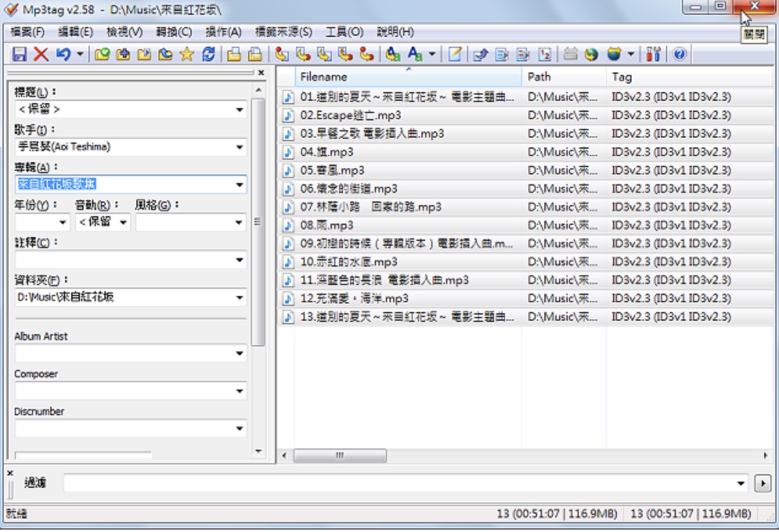Select file 02.Escape逃亡.mp3
The height and width of the screenshot is (532, 779).
[x=350, y=115]
